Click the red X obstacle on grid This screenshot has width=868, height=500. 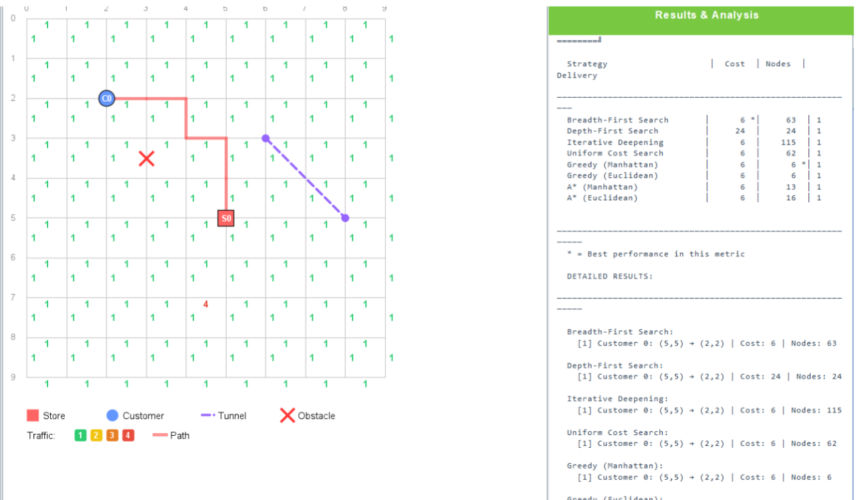146,159
